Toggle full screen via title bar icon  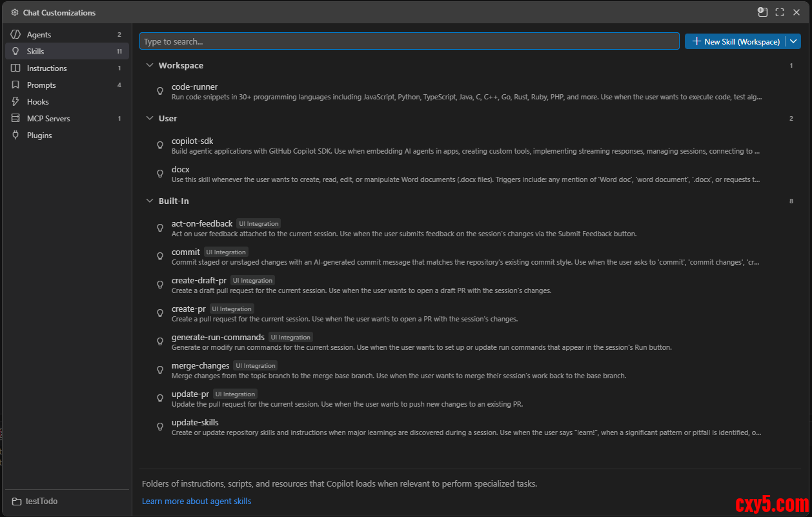tap(779, 12)
